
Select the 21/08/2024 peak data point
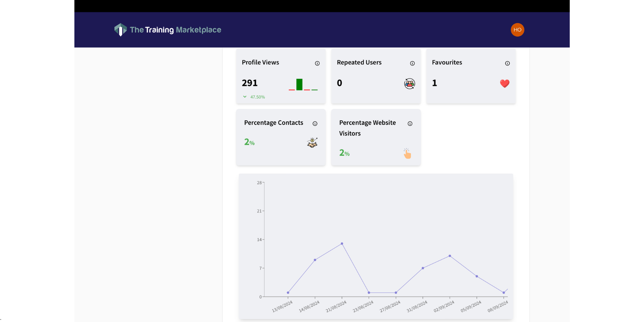coord(342,244)
